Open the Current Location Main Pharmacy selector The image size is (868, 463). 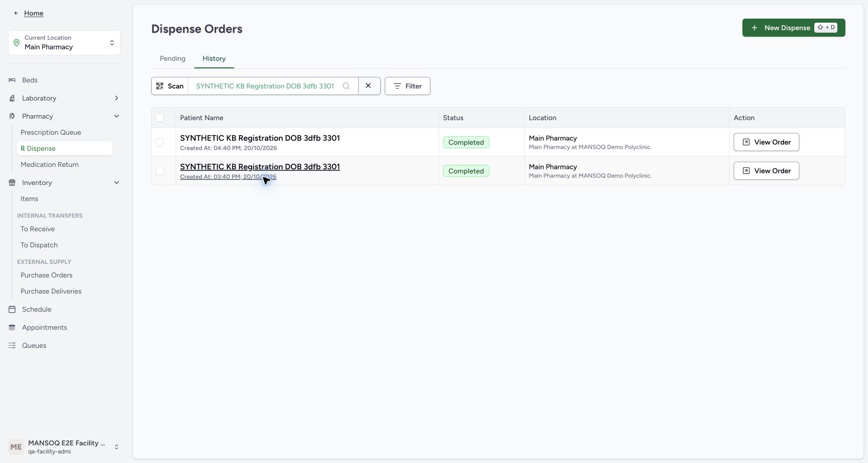pos(64,43)
